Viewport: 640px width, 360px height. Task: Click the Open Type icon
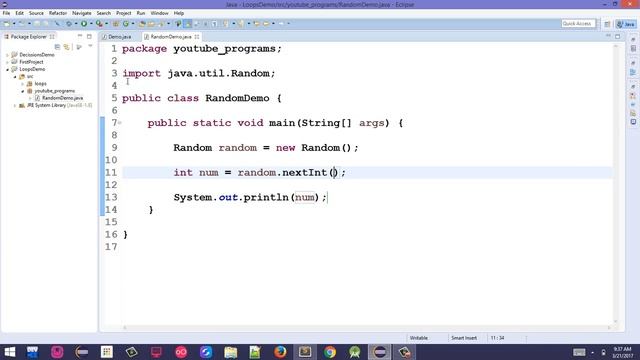[142, 24]
